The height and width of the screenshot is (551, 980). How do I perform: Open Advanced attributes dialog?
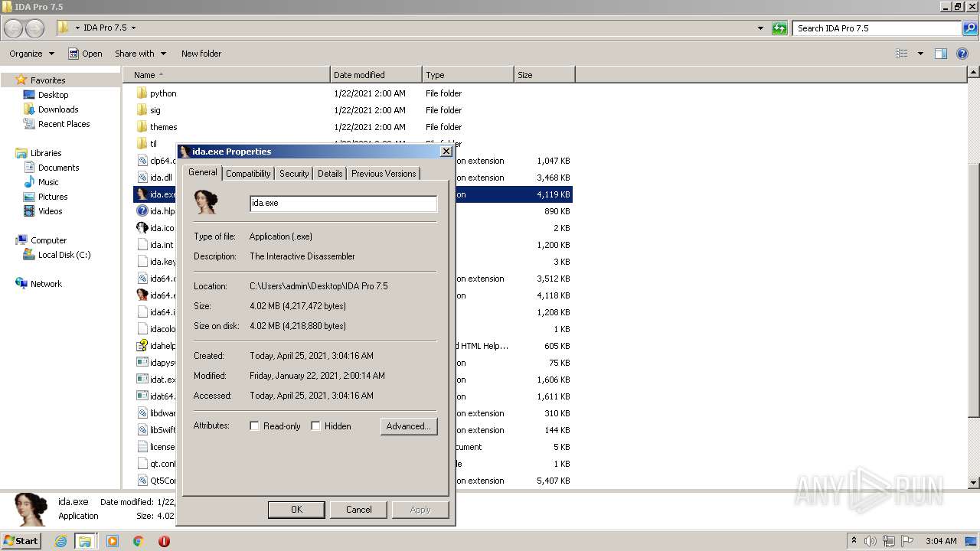pyautogui.click(x=409, y=426)
